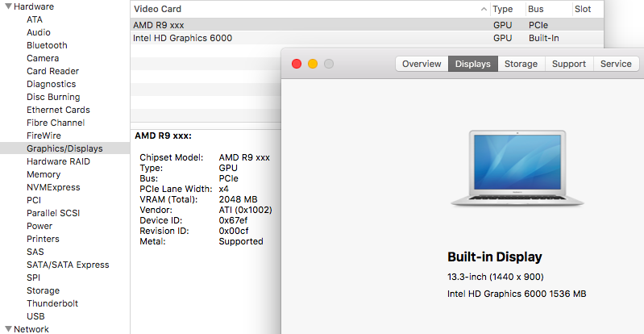Screen dimensions: 644x334
Task: Open Parallel SCSI entry
Action: pyautogui.click(x=53, y=213)
